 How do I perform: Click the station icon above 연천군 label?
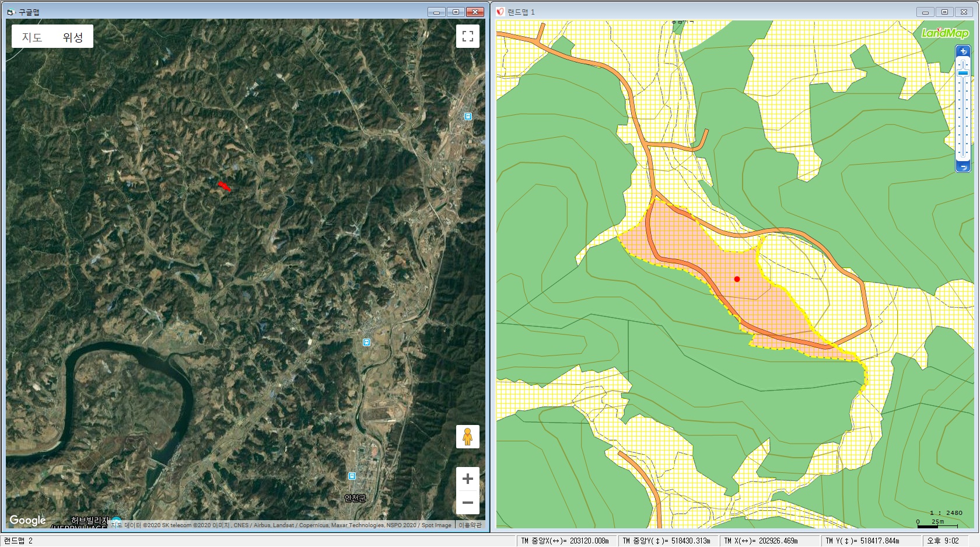point(352,476)
